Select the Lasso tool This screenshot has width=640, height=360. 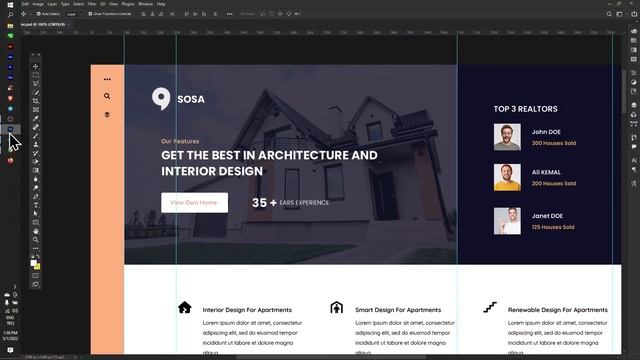(x=36, y=84)
